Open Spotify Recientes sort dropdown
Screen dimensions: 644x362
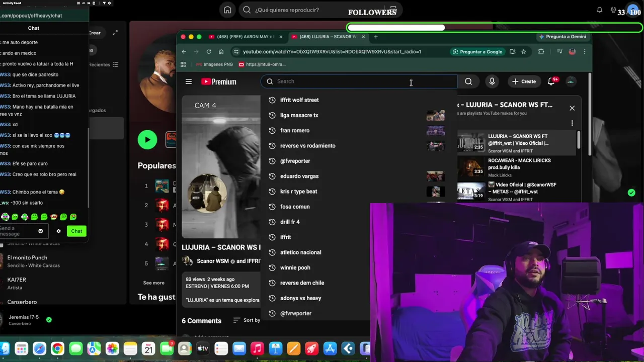[x=103, y=64]
